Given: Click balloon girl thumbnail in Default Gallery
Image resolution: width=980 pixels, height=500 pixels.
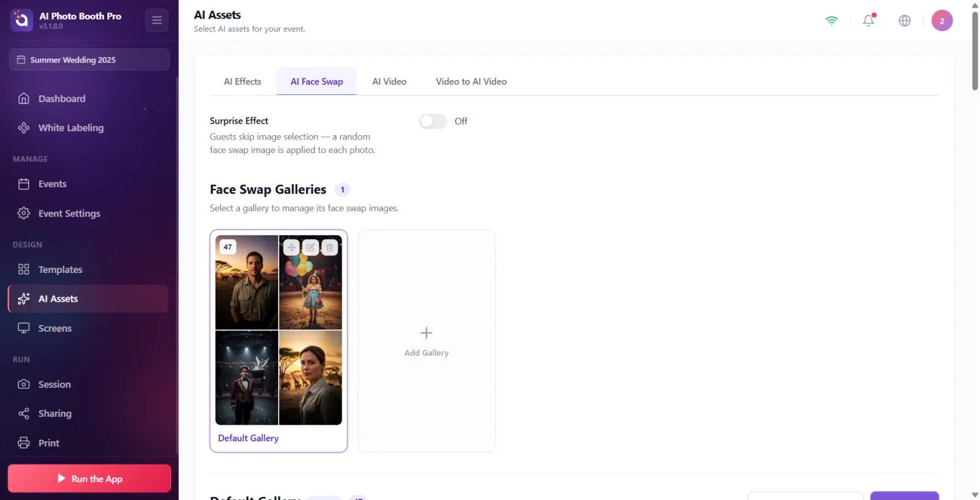Looking at the screenshot, I should point(311,283).
